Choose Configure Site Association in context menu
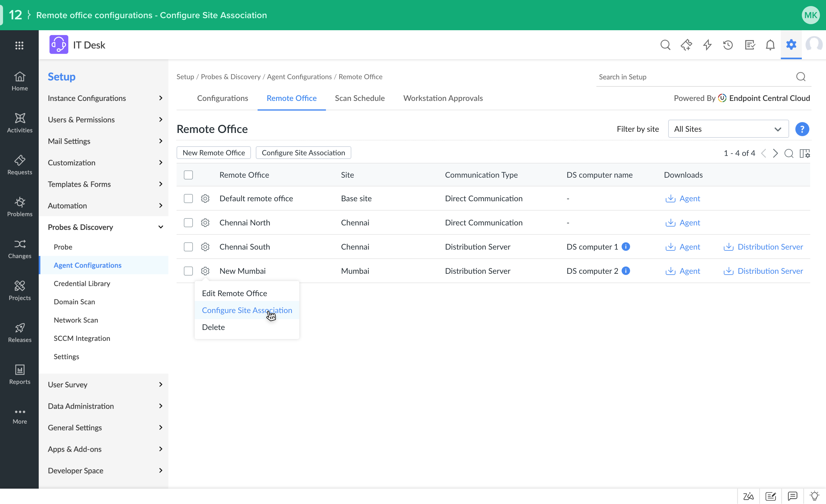 pyautogui.click(x=247, y=310)
